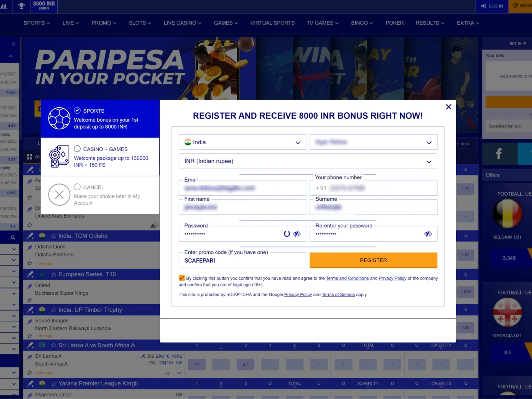Open the India country dropdown

(242, 142)
